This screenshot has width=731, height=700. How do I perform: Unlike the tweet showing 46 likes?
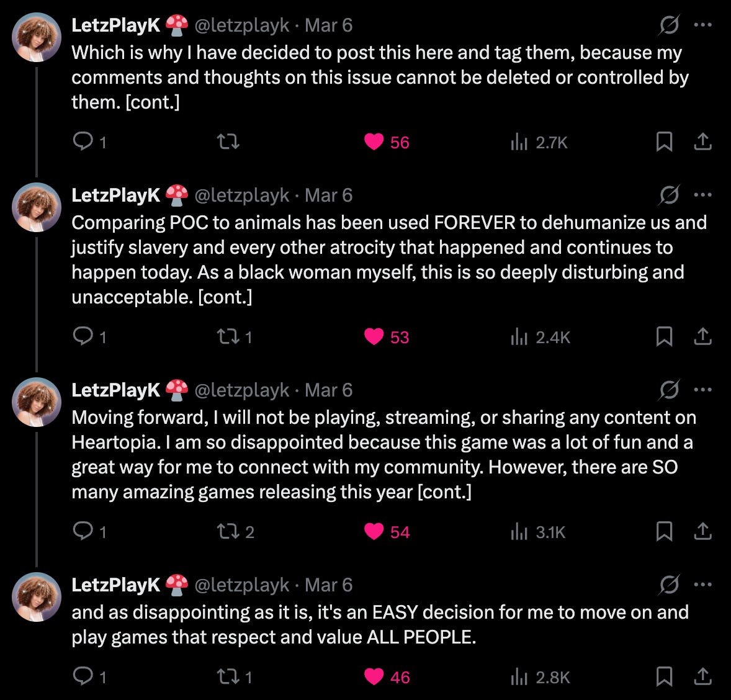tap(387, 676)
